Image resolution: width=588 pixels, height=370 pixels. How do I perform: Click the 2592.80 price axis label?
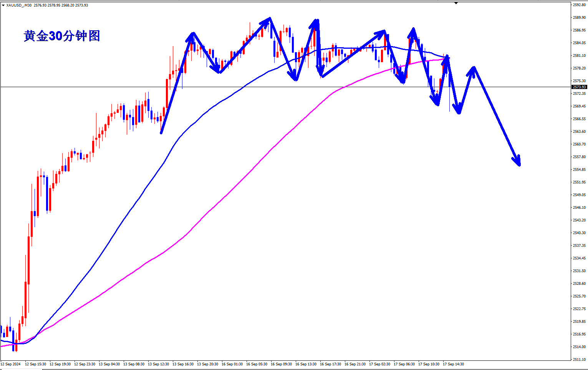(x=580, y=5)
